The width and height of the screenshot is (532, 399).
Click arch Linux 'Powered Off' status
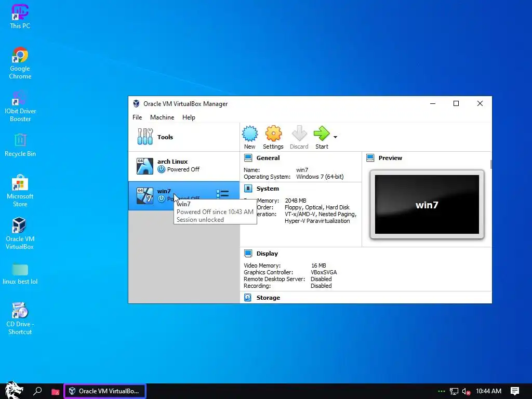183,169
